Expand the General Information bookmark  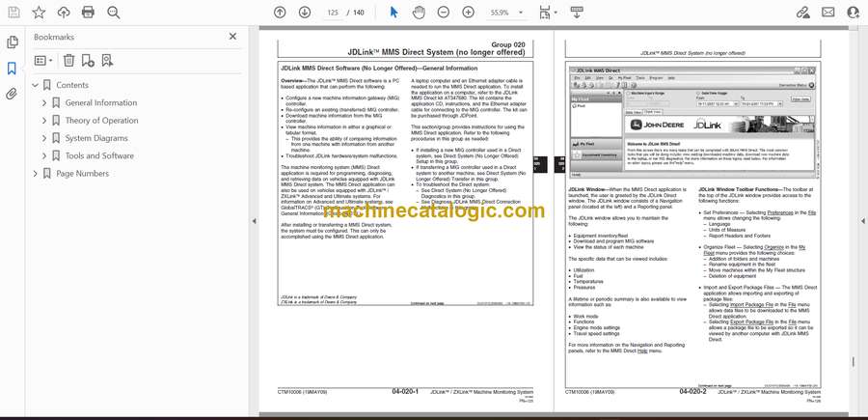click(x=44, y=103)
